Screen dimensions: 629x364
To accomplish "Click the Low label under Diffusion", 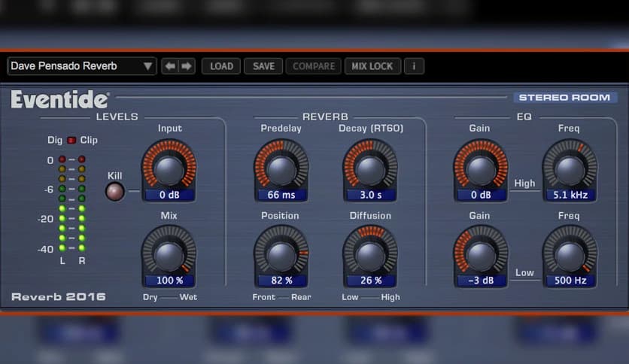I will click(350, 297).
